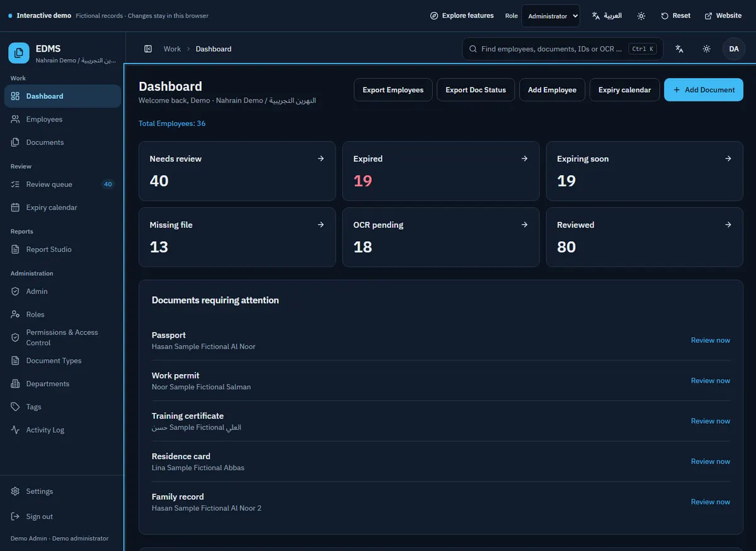The height and width of the screenshot is (551, 756).
Task: Click Hasan Sample Fictional Al Noor 2 text
Action: click(x=207, y=508)
